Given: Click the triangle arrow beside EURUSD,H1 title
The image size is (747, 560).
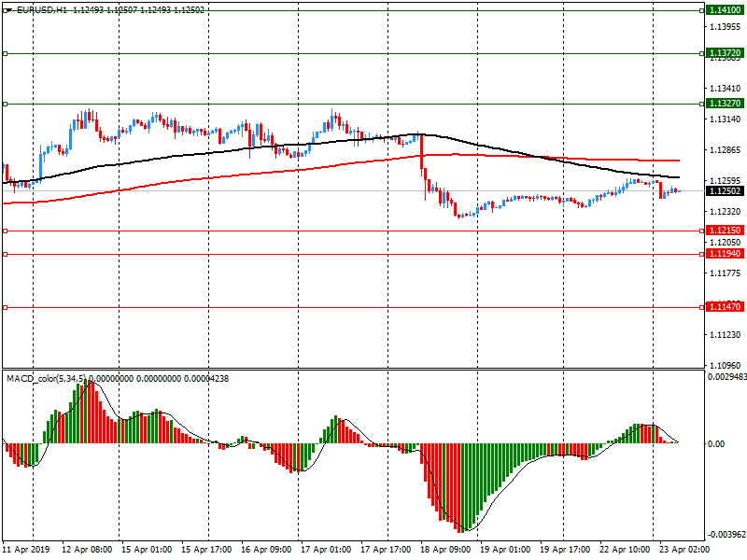Looking at the screenshot, I should [x=7, y=9].
